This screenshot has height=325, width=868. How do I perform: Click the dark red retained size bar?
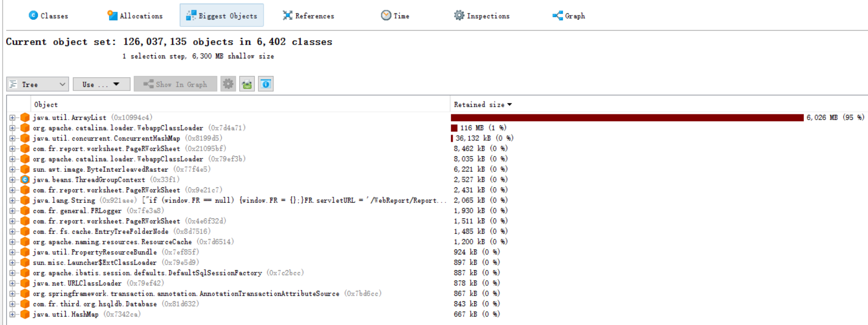click(627, 117)
